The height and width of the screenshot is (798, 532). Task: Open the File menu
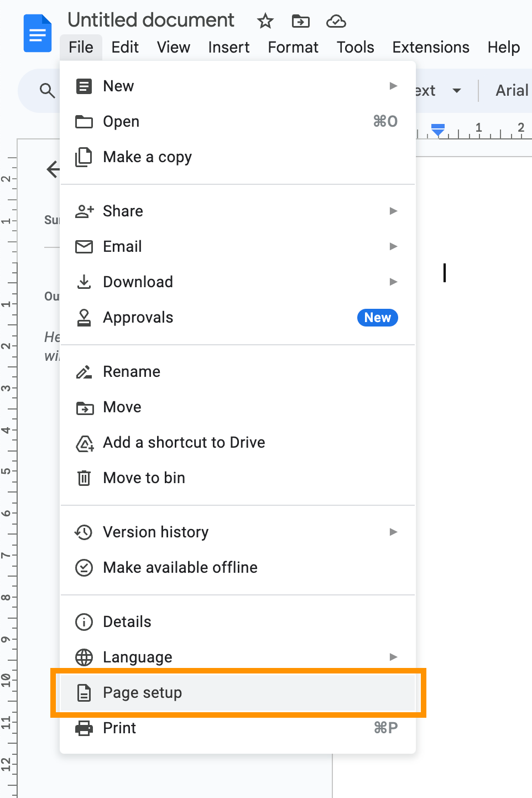click(x=81, y=47)
